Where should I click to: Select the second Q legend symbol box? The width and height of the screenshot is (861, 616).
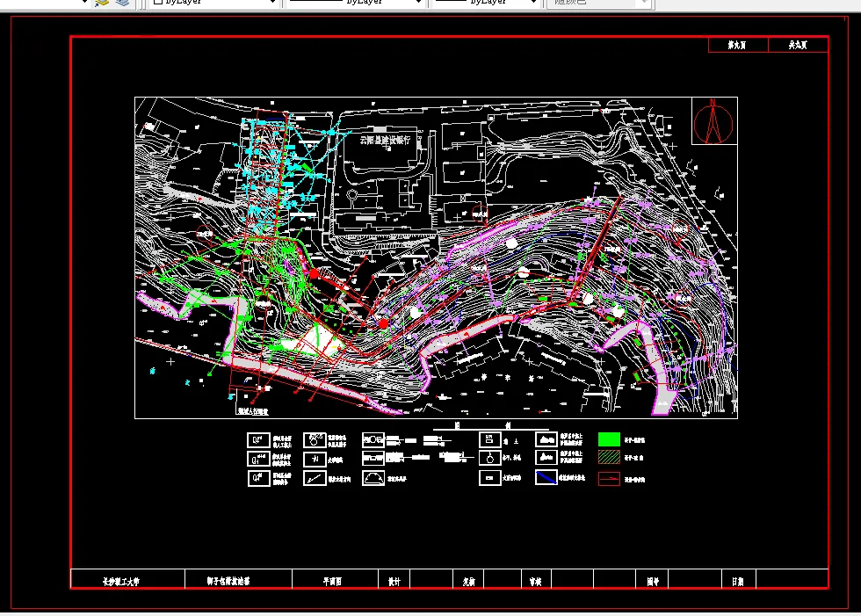click(x=258, y=459)
